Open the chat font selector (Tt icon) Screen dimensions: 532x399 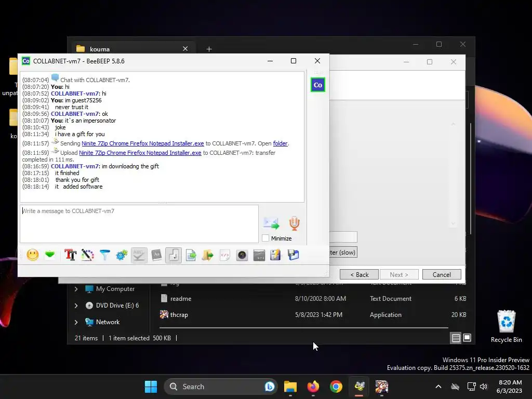(70, 255)
